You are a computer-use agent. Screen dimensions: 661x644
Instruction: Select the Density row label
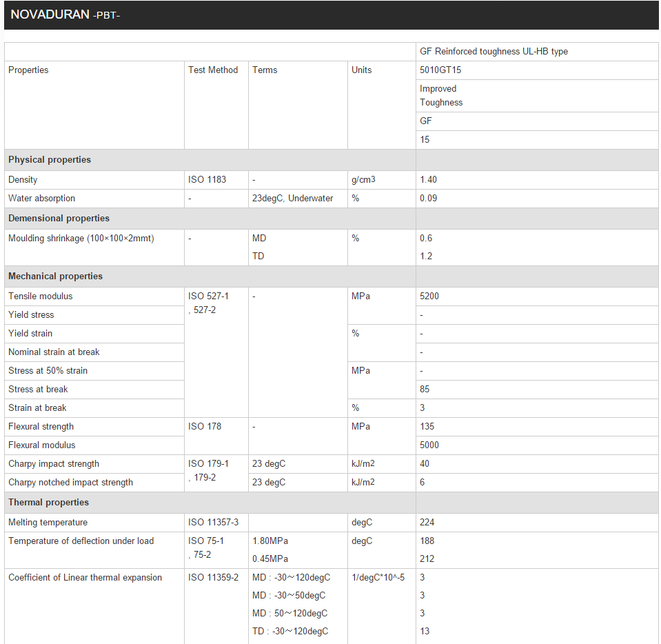pyautogui.click(x=23, y=180)
